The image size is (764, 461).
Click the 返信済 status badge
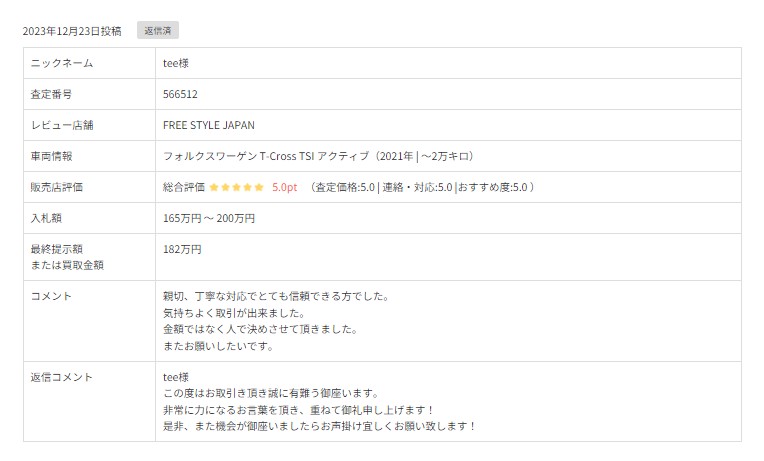[x=157, y=31]
